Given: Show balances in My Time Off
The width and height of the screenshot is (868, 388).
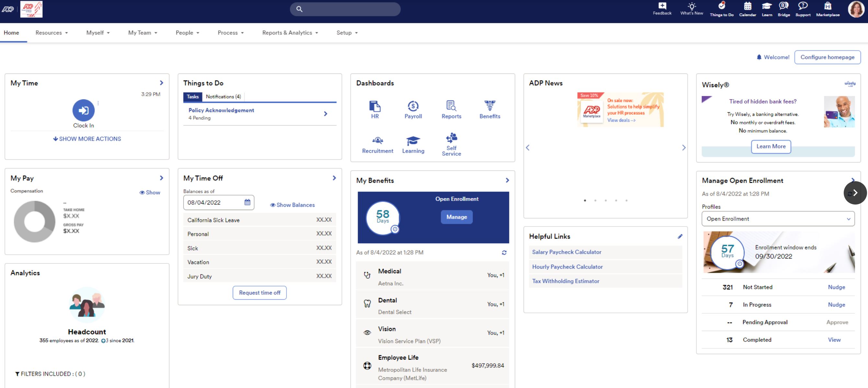Looking at the screenshot, I should (x=292, y=205).
